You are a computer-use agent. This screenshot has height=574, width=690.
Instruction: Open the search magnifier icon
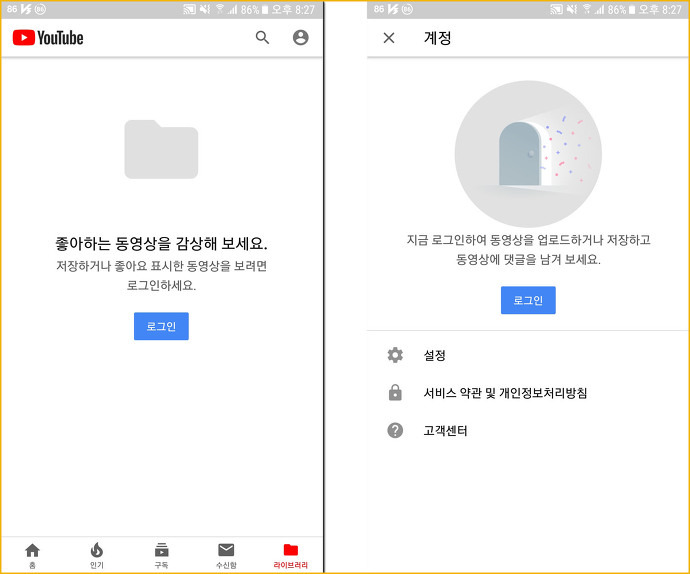[x=262, y=37]
